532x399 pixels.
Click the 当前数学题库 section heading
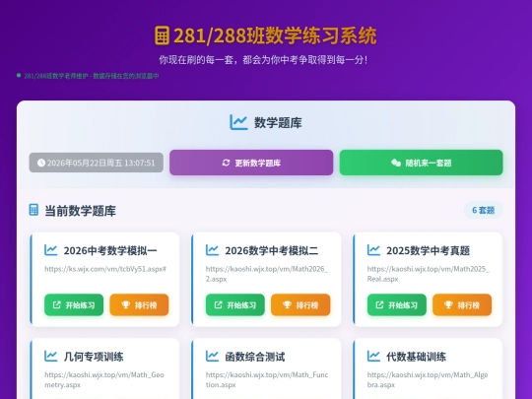click(80, 211)
